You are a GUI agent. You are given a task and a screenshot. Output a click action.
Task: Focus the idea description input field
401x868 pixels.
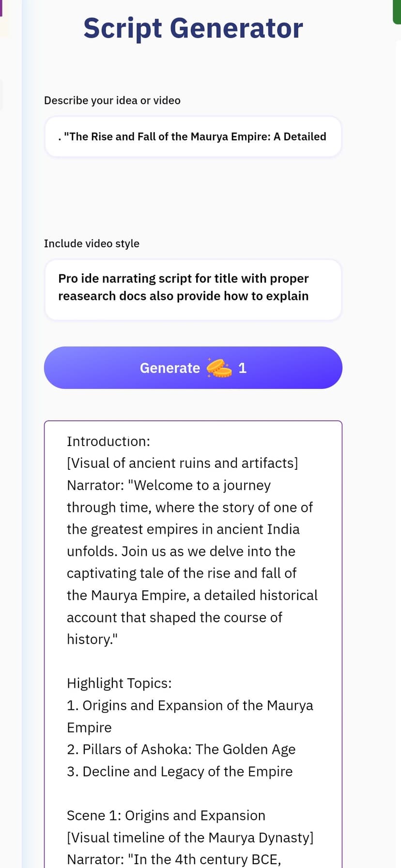[193, 136]
